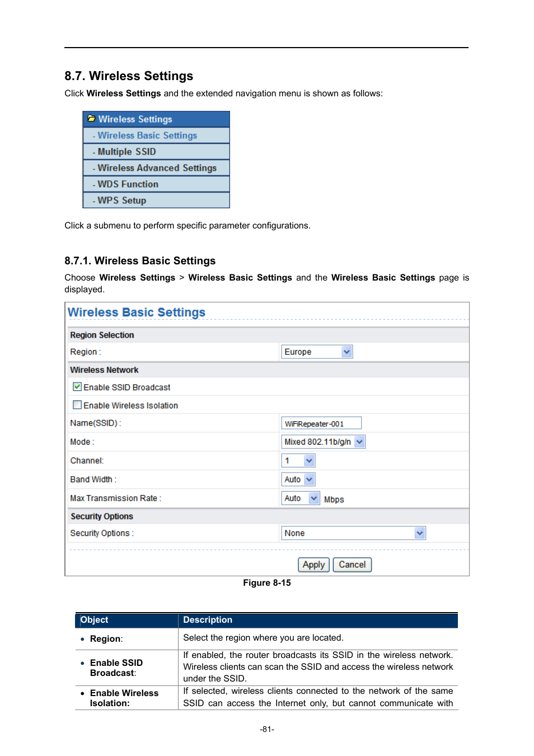Expand the Band Width Auto dropdown

point(298,479)
